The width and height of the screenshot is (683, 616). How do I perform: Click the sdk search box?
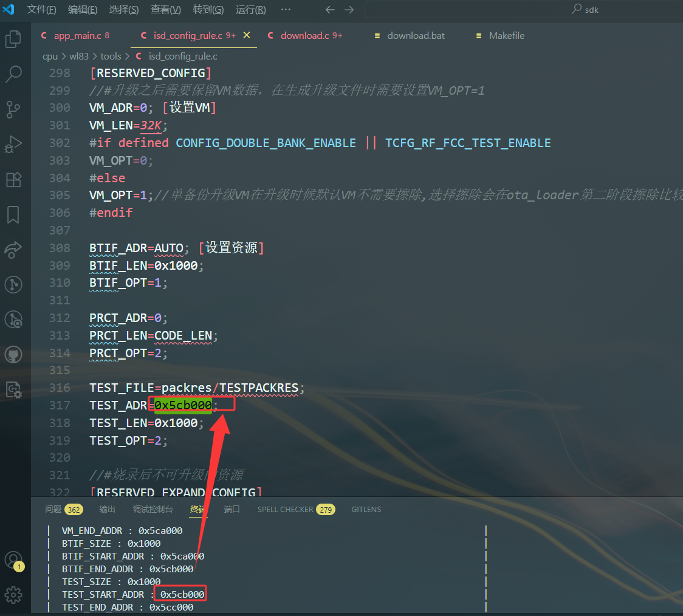(x=524, y=10)
